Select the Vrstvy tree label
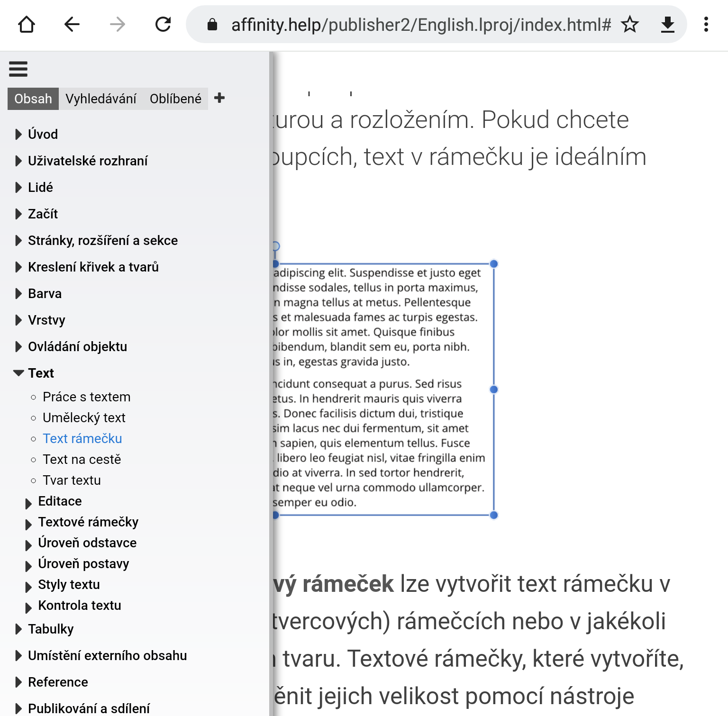This screenshot has width=728, height=716. coord(46,320)
